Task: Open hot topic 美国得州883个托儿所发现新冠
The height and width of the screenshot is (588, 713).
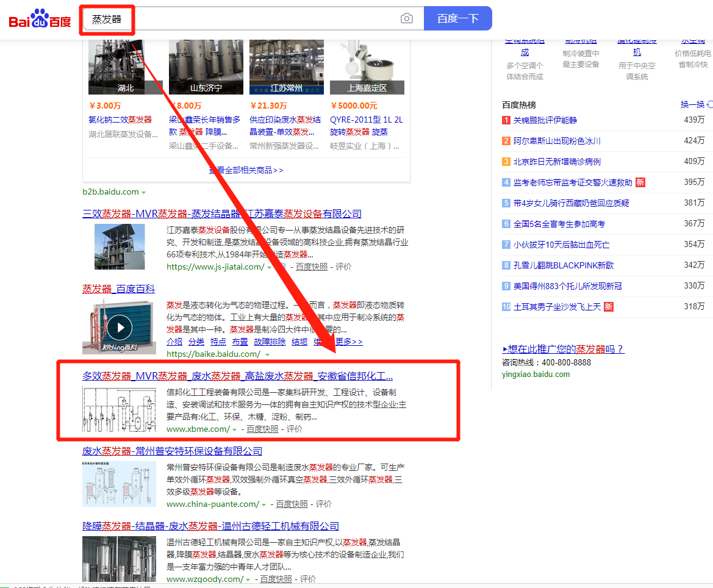Action: tap(567, 286)
